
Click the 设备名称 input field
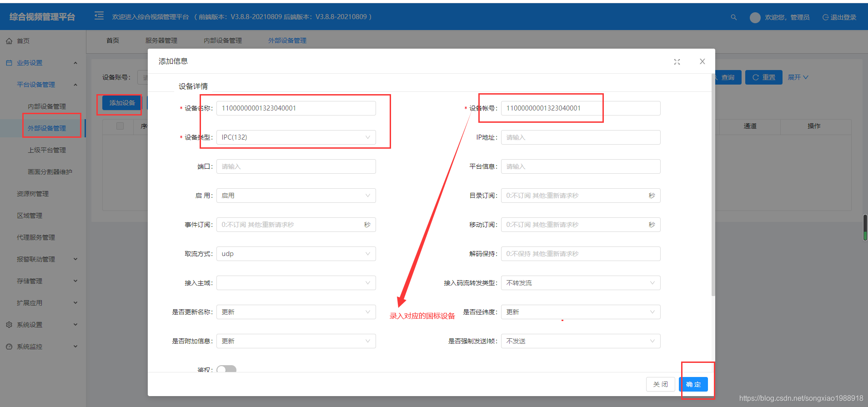(296, 108)
